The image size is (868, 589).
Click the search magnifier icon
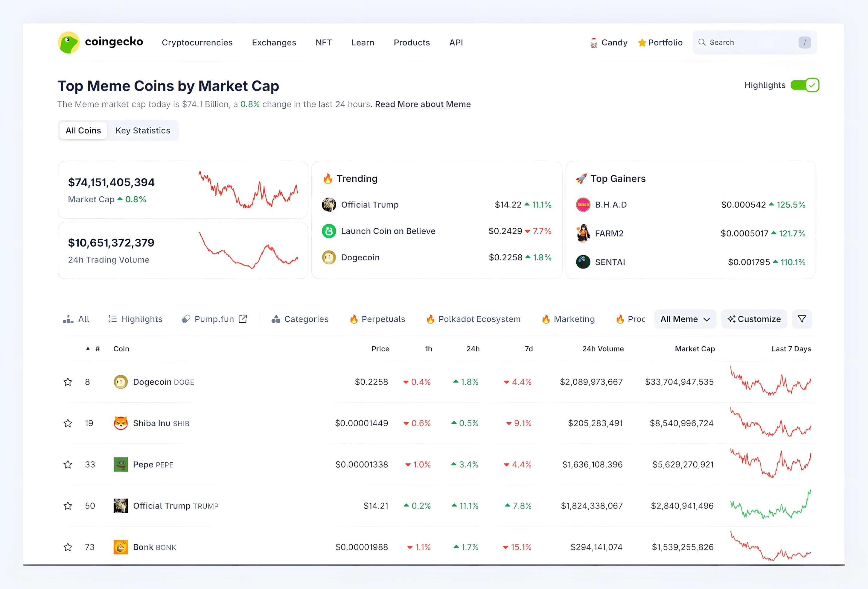click(x=702, y=42)
